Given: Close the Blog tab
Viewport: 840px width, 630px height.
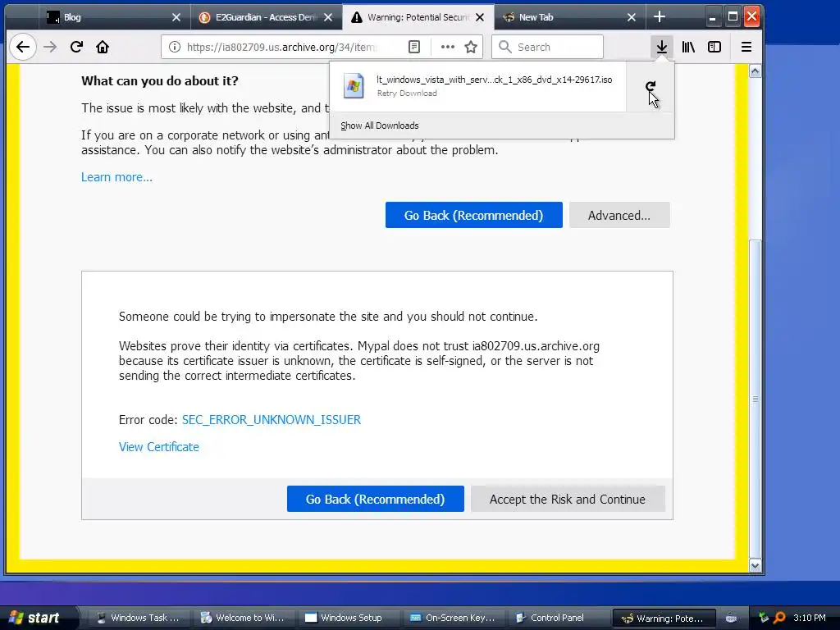Looking at the screenshot, I should (176, 17).
